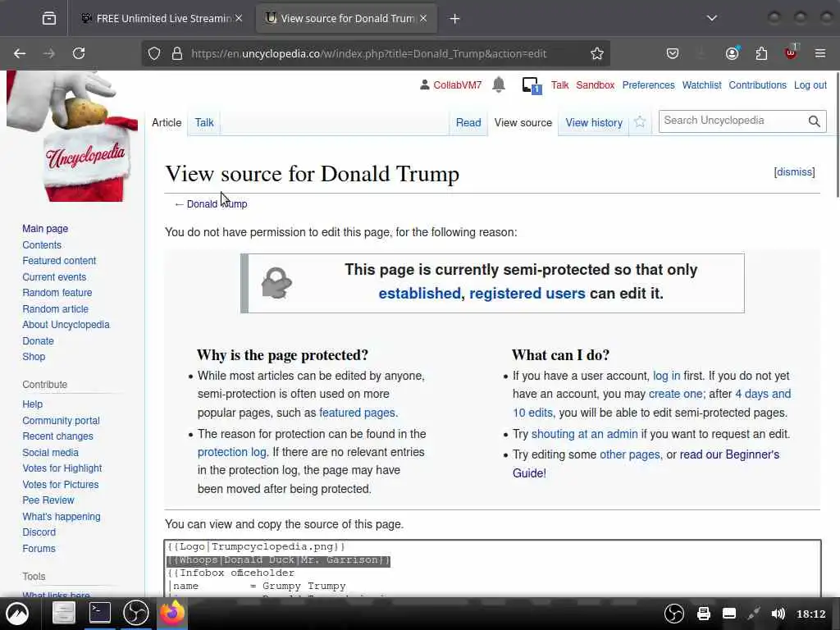The width and height of the screenshot is (840, 630).
Task: Click the uBlock Origin extension icon
Action: (x=792, y=52)
